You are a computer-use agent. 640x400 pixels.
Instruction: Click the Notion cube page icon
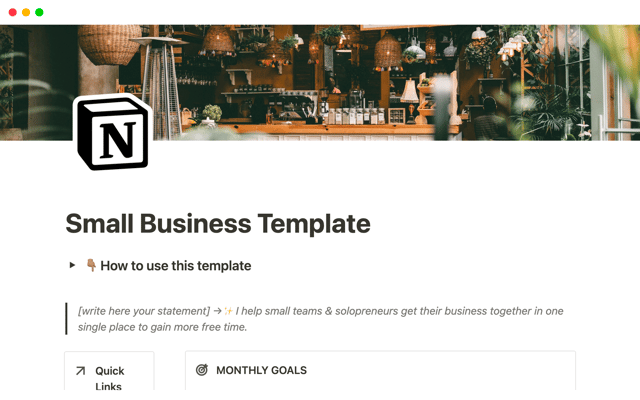tap(113, 133)
